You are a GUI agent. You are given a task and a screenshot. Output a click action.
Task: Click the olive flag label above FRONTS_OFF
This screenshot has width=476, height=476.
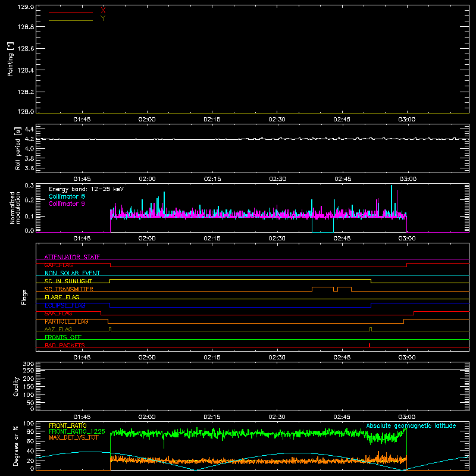58,329
